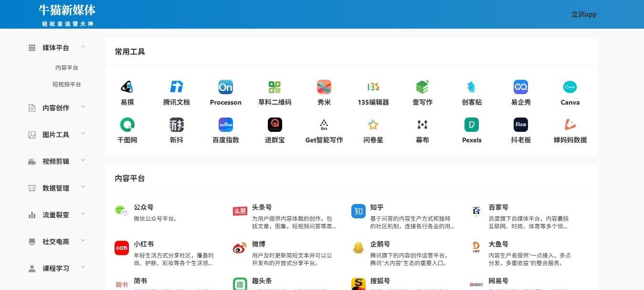Screen dimensions: 644x290
Task: Open the 易撰 tool icon
Action: pos(127,87)
